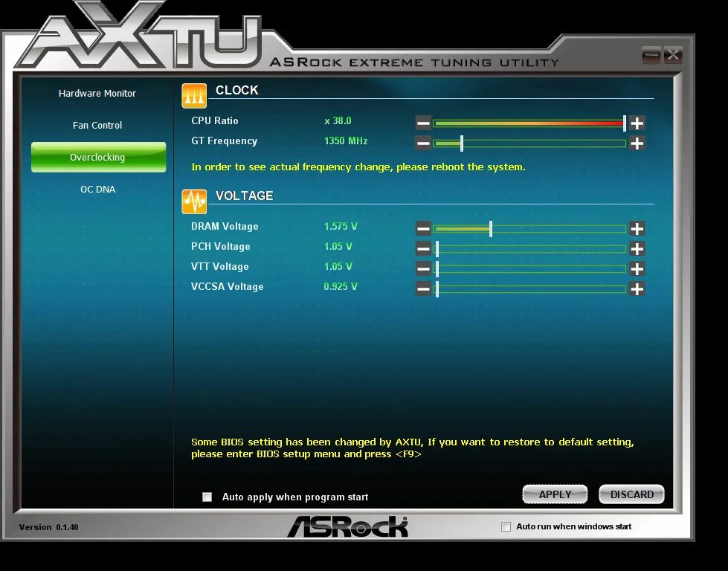This screenshot has height=571, width=728.
Task: Open the Hardware Monitor tab
Action: pyautogui.click(x=97, y=94)
